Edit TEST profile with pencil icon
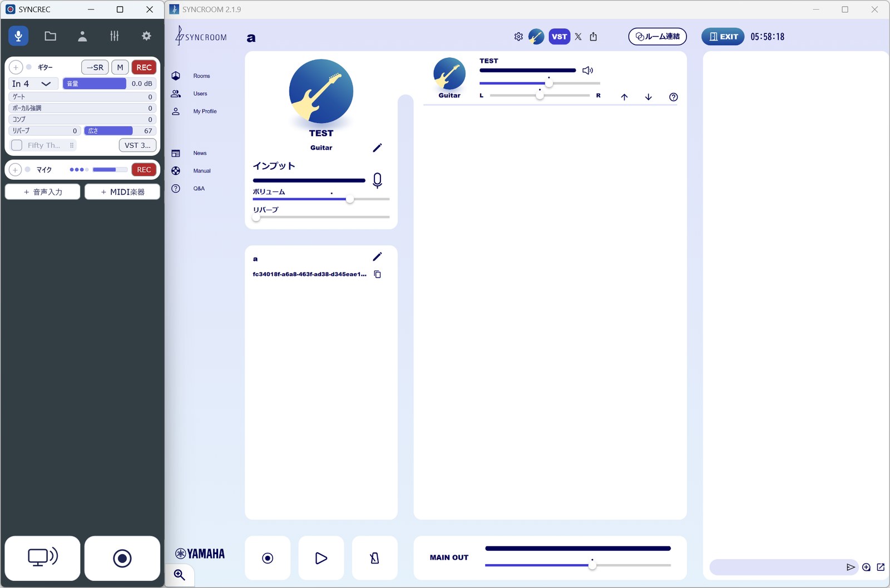Screen dimensions: 890x588 [377, 147]
